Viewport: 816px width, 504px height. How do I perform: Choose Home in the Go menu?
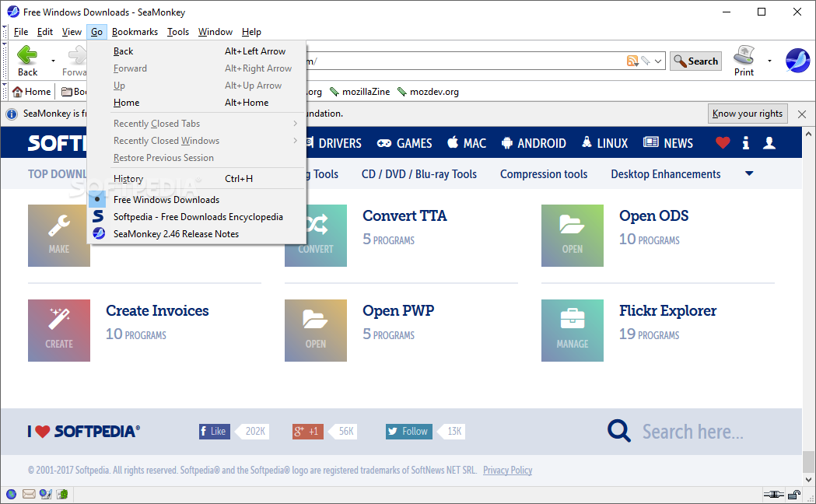[x=196, y=103]
